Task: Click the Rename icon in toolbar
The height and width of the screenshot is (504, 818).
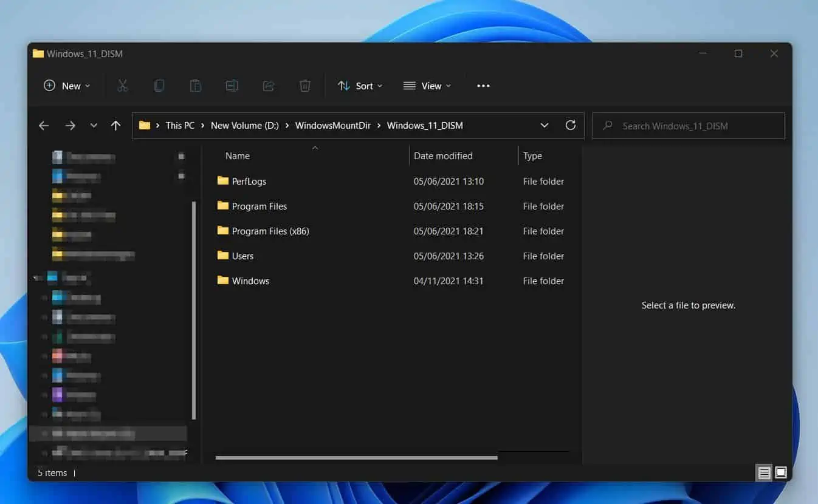Action: (x=232, y=86)
